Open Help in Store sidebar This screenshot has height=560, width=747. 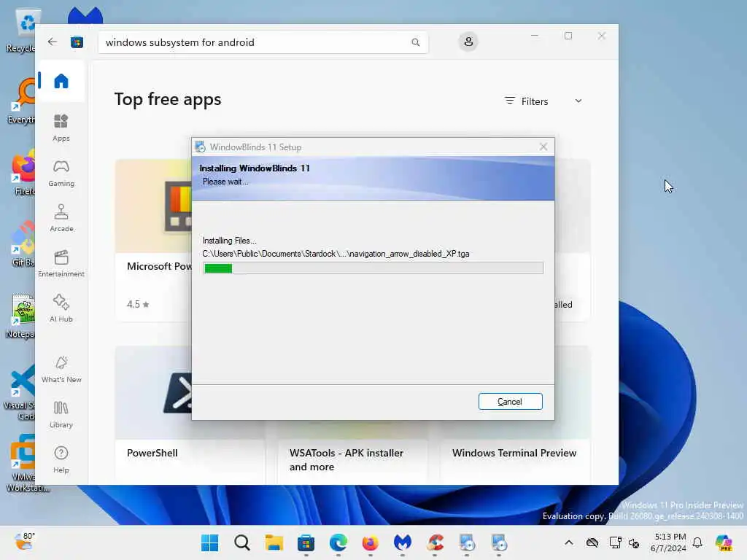point(61,460)
